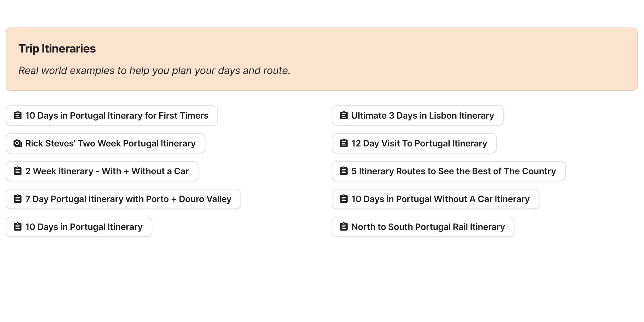Viewport: 644px width, 322px height.
Task: Click the Trip Itineraries heading
Action: coord(57,48)
